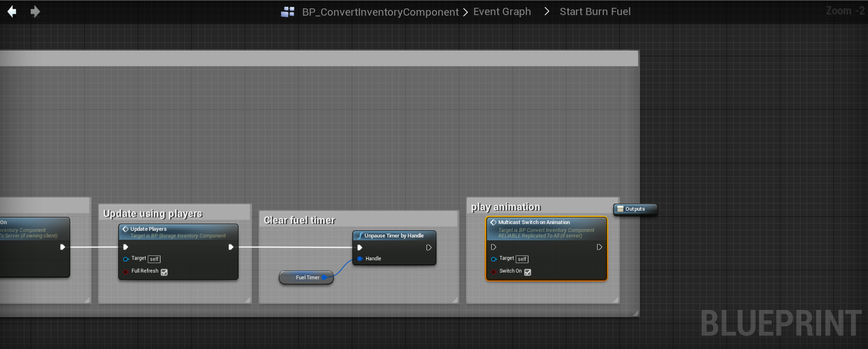Click the self field on Multicast Target

[x=522, y=259]
